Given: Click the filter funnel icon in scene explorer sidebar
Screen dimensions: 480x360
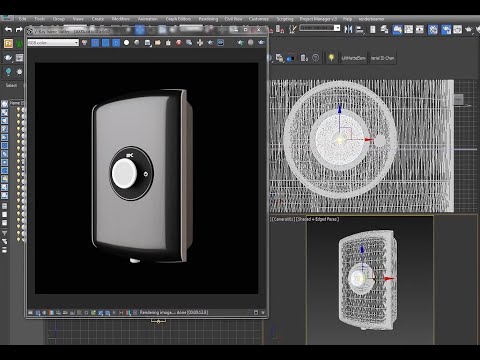Looking at the screenshot, I should coord(5,233).
